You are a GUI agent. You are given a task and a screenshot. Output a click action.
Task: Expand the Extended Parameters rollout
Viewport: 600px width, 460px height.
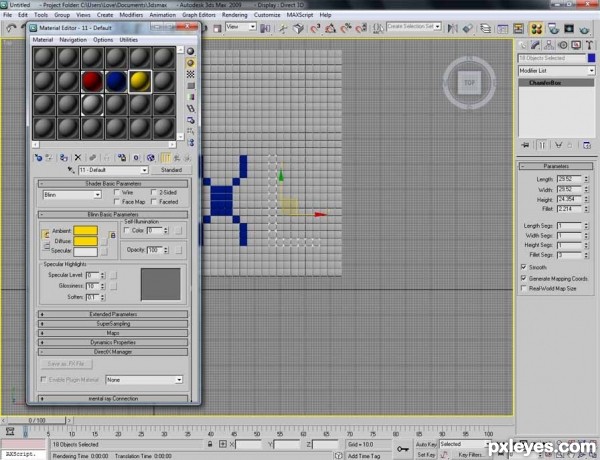[113, 314]
